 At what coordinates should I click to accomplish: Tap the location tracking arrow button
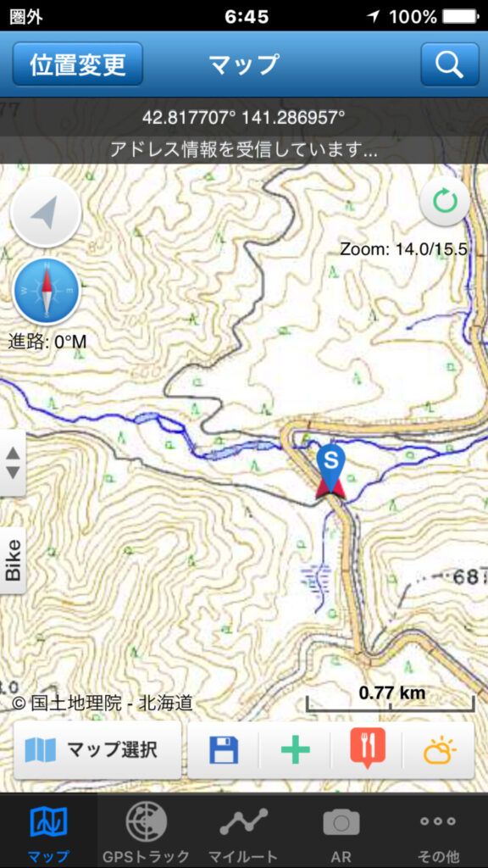(46, 213)
